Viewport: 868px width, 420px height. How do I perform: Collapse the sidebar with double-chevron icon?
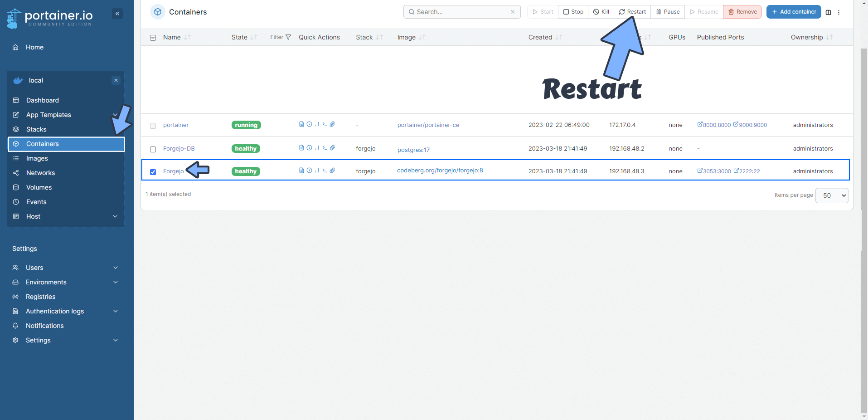(117, 14)
